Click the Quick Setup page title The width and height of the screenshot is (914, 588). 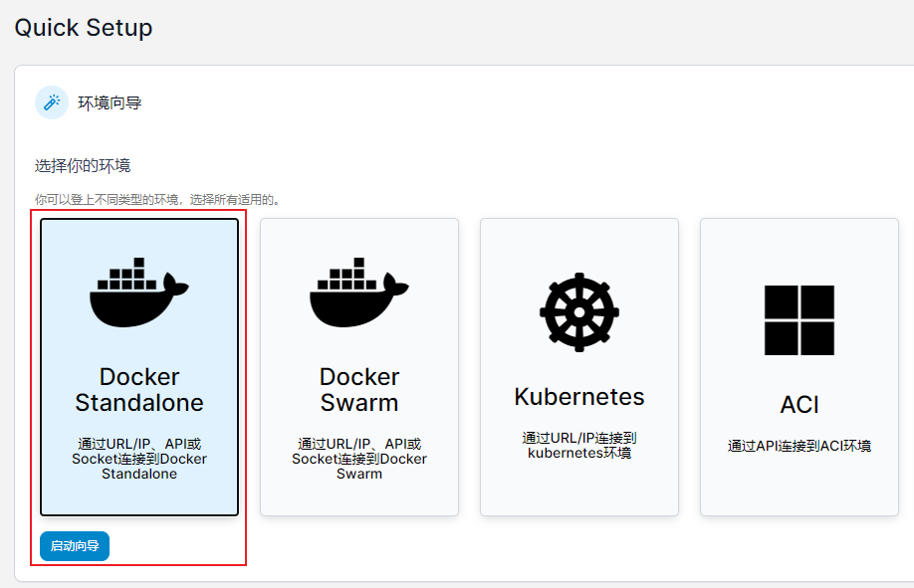pyautogui.click(x=84, y=28)
